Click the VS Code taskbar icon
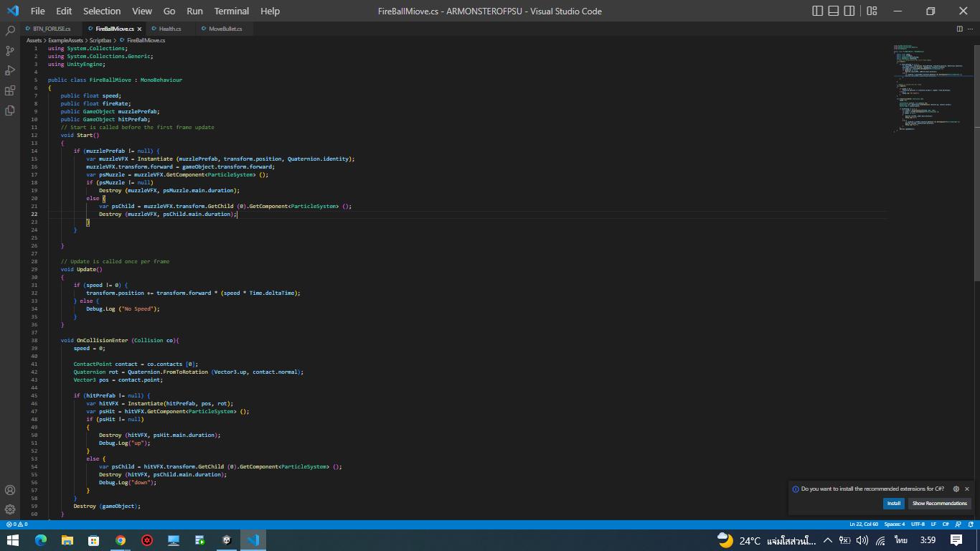Screen dimensions: 980x551 pyautogui.click(x=253, y=540)
